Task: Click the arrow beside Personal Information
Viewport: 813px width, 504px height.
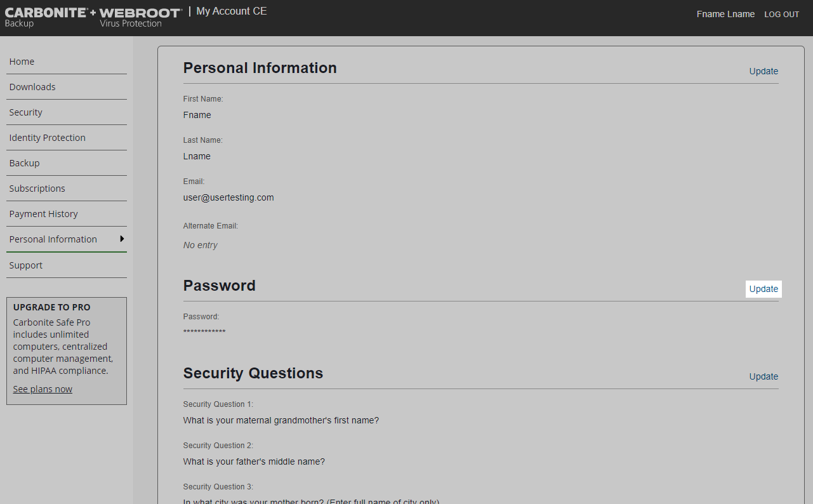Action: coord(121,239)
